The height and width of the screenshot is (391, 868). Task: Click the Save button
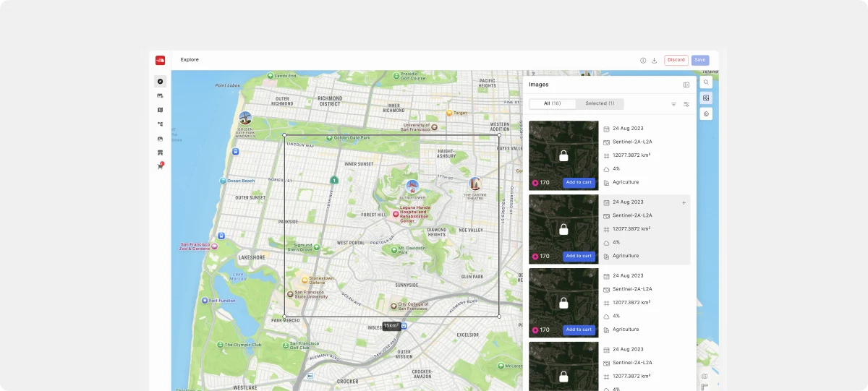700,60
